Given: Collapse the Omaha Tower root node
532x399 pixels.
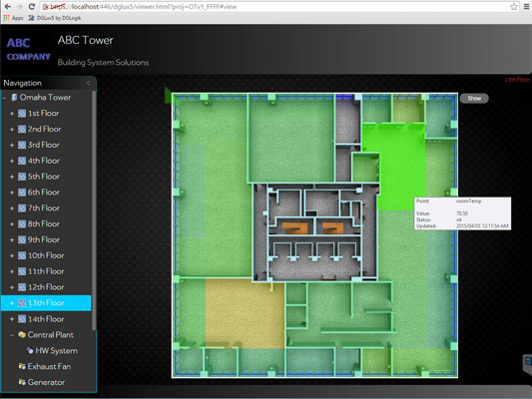Looking at the screenshot, I should pos(4,98).
